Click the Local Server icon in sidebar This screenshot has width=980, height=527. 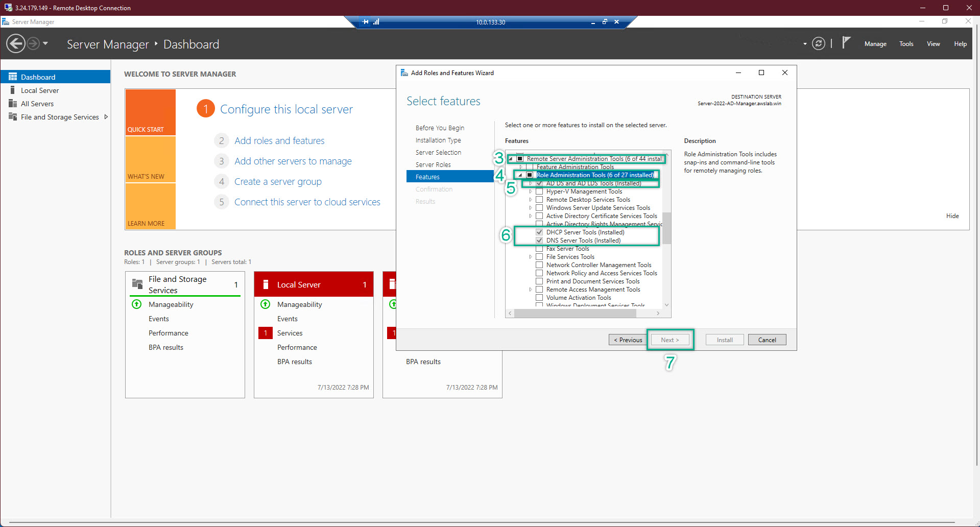click(12, 90)
